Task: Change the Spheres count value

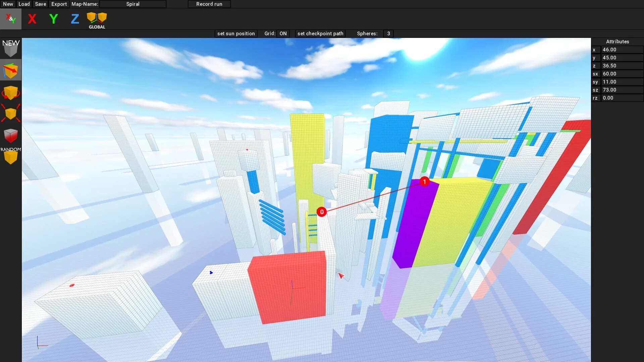Action: [388, 34]
